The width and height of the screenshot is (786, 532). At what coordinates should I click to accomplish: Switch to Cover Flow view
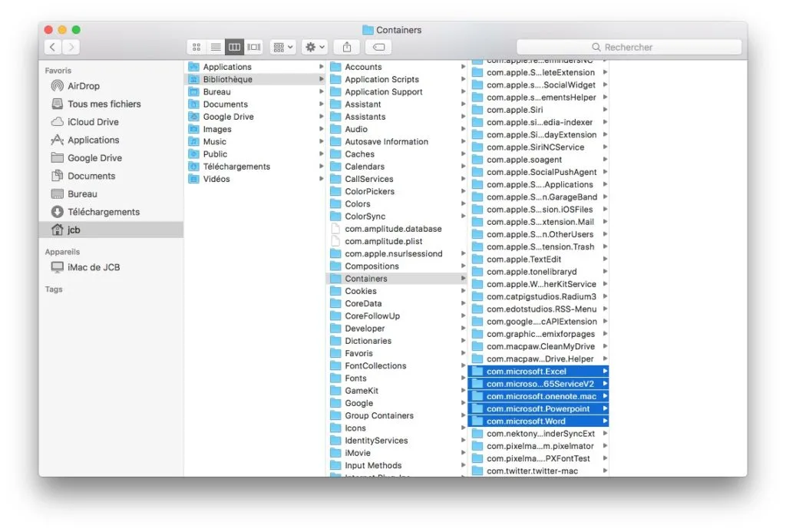coord(253,47)
